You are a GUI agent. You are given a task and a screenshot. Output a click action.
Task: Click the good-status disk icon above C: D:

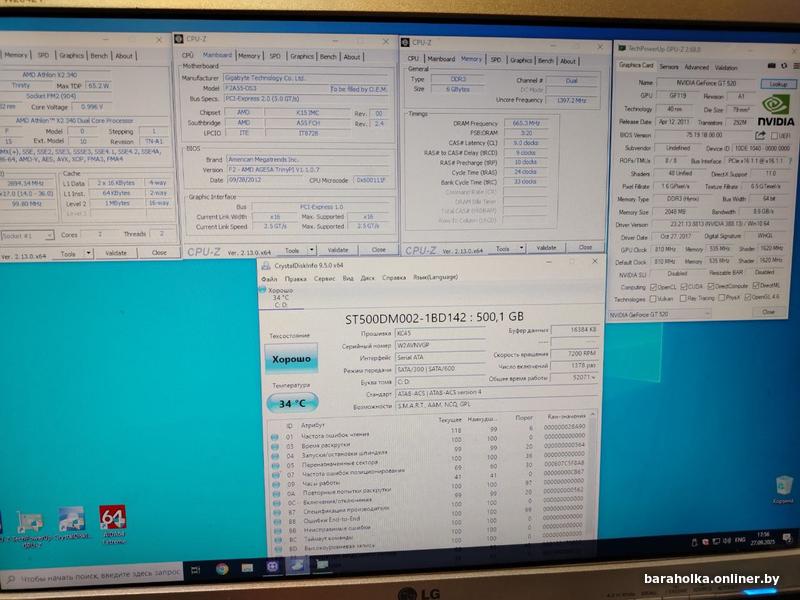262,289
